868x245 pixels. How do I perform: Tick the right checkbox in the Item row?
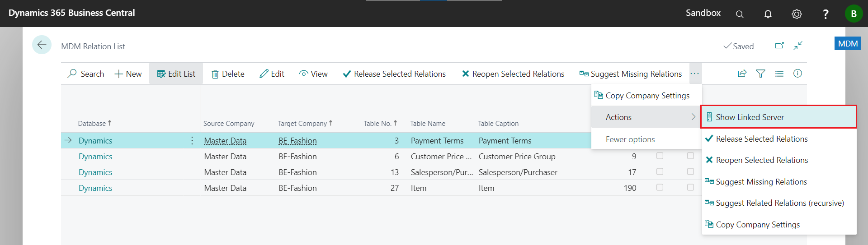pyautogui.click(x=690, y=187)
